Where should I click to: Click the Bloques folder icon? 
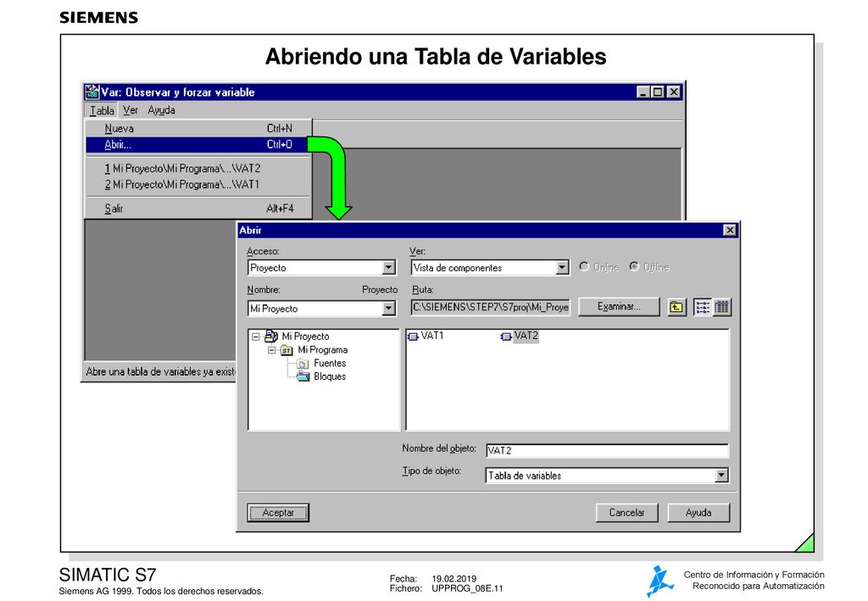pos(303,376)
